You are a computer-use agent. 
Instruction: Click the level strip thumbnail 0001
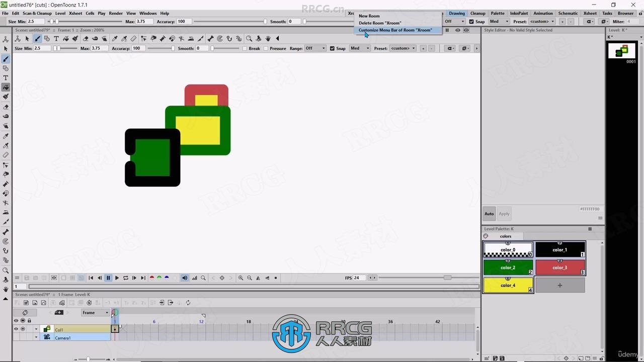click(621, 51)
